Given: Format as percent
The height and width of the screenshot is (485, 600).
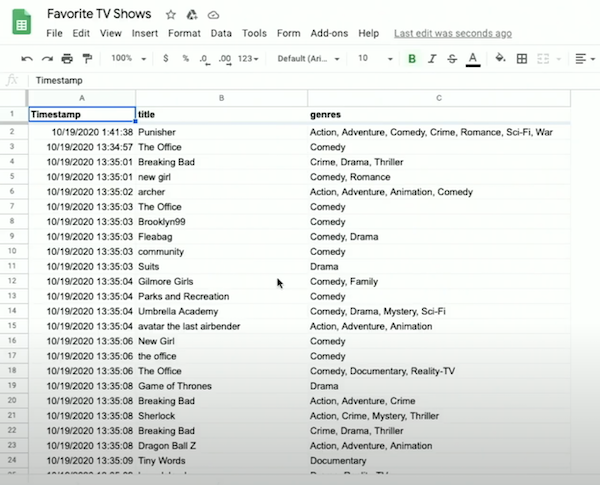Looking at the screenshot, I should point(186,58).
